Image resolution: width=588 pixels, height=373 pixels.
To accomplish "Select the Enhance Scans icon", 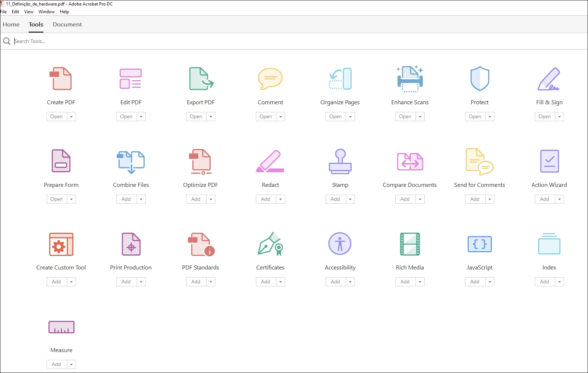I will tap(410, 79).
